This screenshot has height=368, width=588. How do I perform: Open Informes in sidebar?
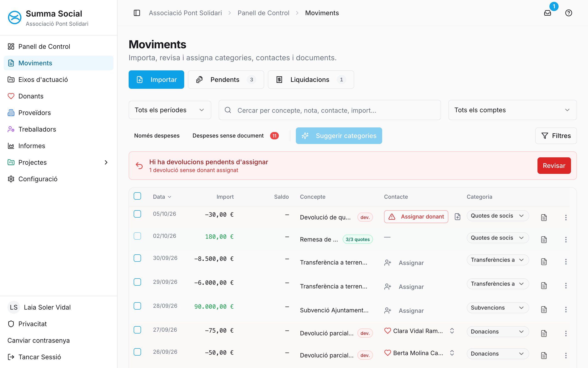[x=59, y=146]
